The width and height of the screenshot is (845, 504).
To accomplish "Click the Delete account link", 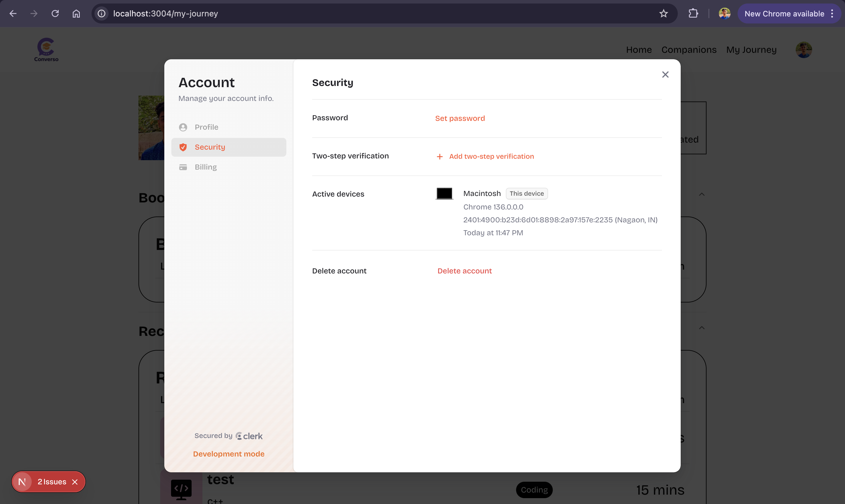I will coord(464,271).
